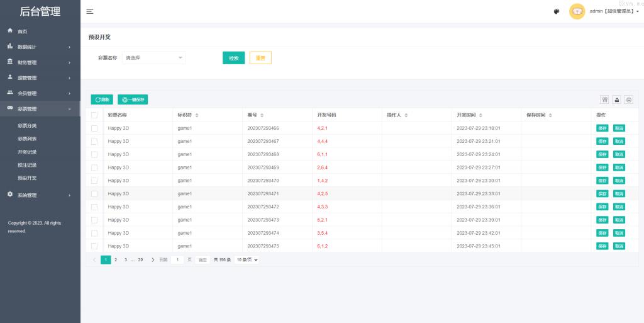The height and width of the screenshot is (323, 644).
Task: Click the green 检索 search button
Action: (x=233, y=58)
